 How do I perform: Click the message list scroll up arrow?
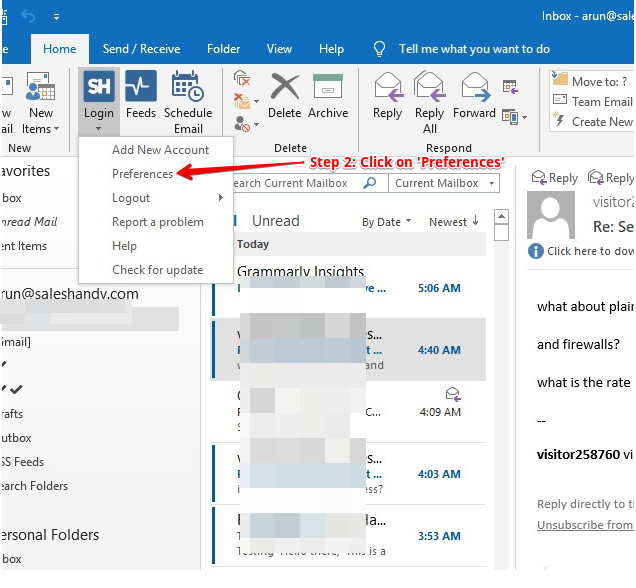tap(501, 217)
